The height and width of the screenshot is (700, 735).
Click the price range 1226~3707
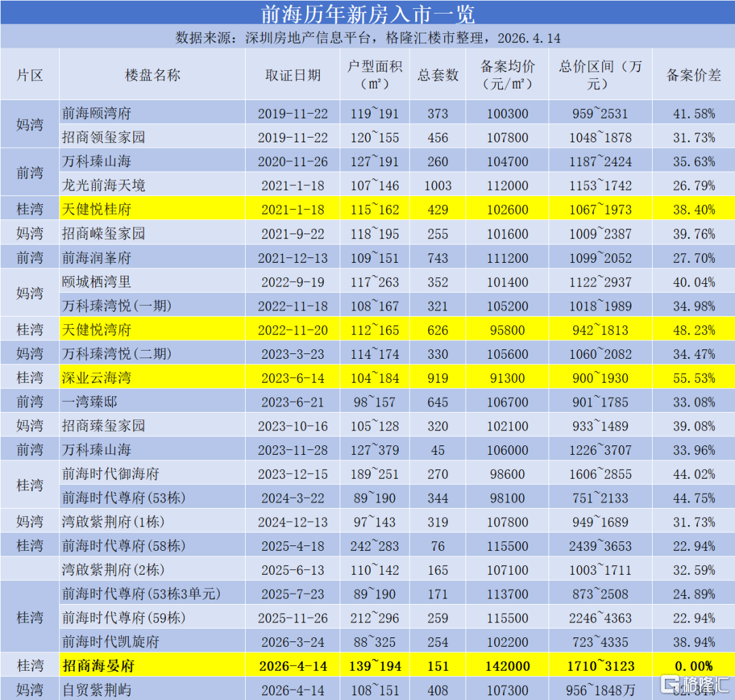point(600,450)
